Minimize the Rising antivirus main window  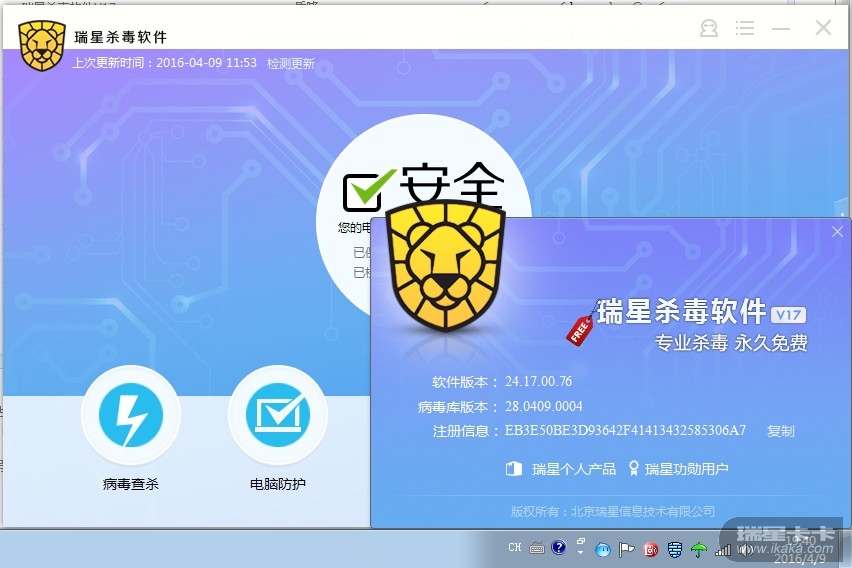[x=781, y=28]
